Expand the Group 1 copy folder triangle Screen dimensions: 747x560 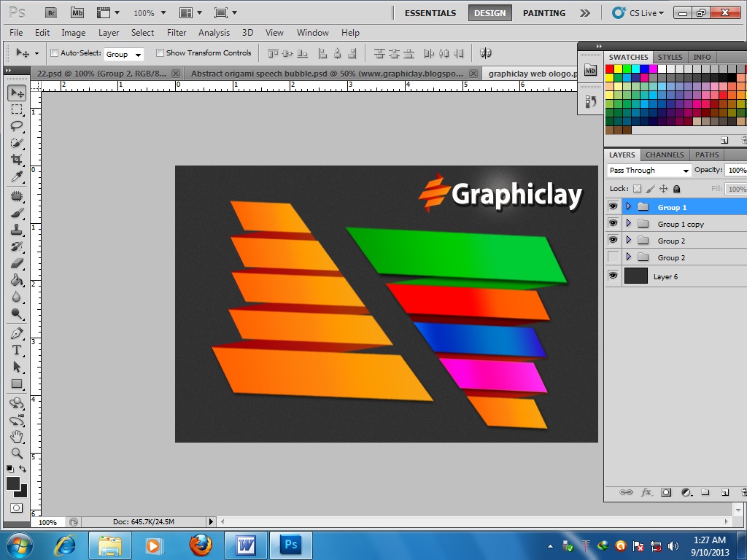click(x=628, y=223)
